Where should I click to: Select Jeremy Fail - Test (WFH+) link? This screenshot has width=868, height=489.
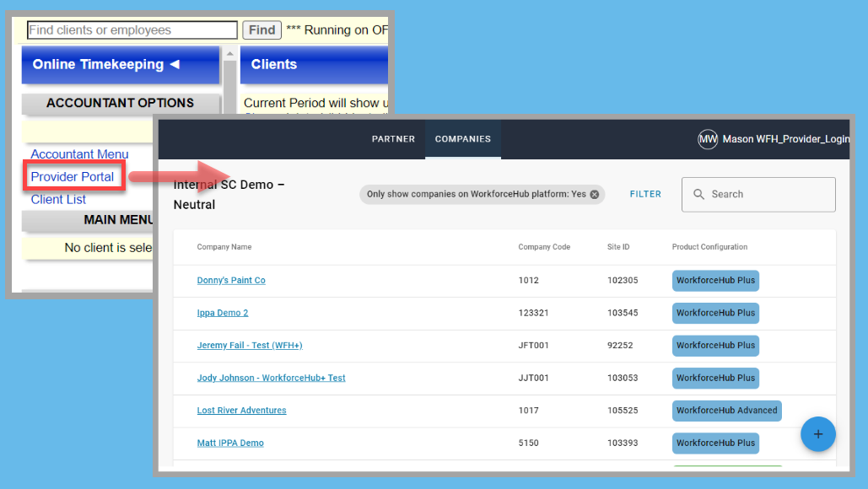pos(249,346)
